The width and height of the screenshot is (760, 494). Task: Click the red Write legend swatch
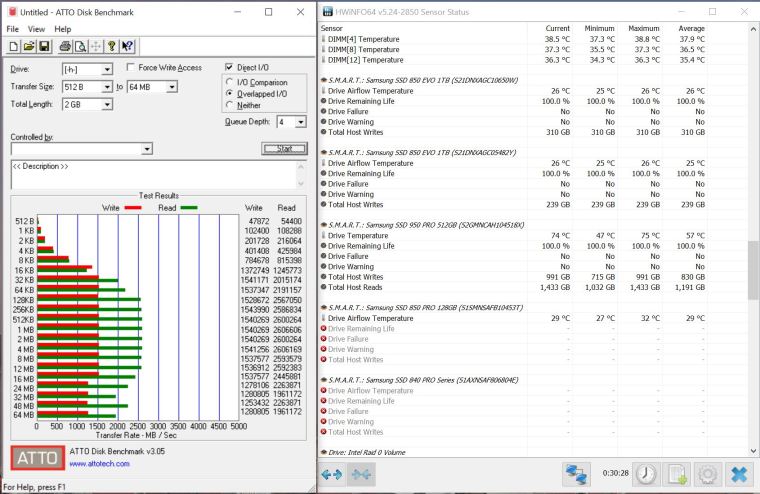pyautogui.click(x=133, y=207)
